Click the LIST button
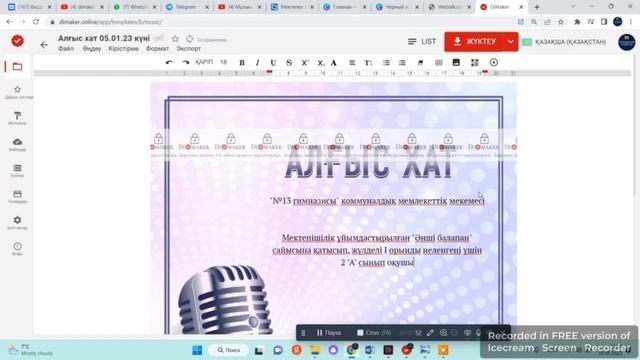Viewport: 640px width, 360px height. pos(422,42)
